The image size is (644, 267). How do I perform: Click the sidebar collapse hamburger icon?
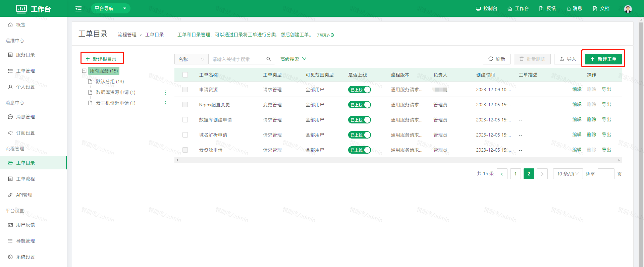[78, 9]
